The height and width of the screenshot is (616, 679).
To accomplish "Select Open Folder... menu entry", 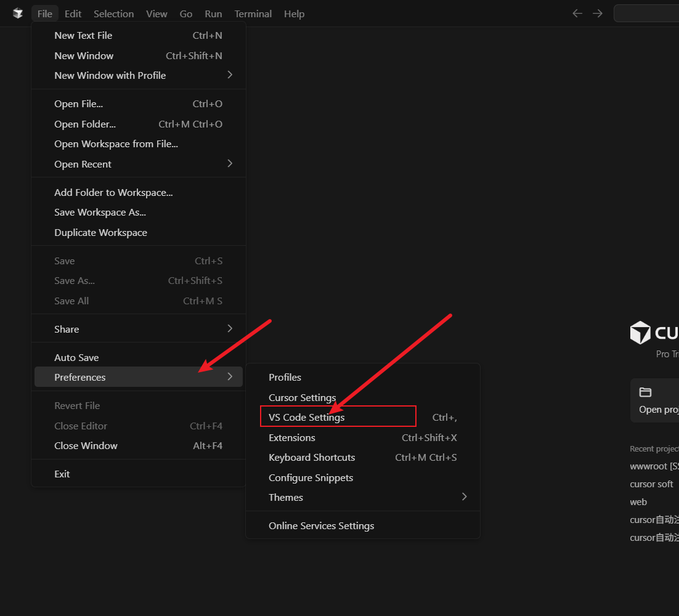I will tap(85, 124).
